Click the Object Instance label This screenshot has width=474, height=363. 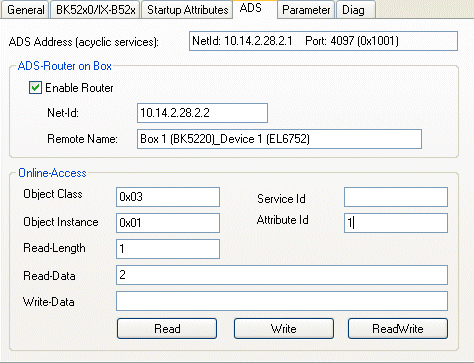pyautogui.click(x=61, y=222)
